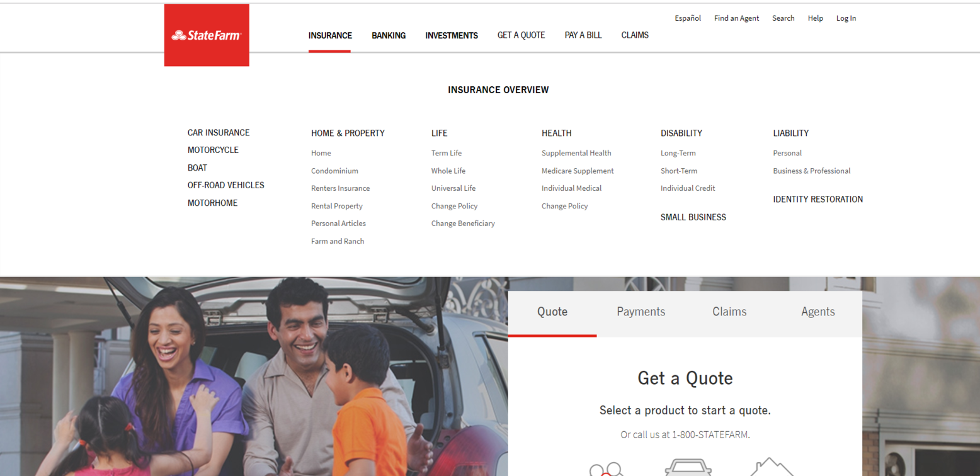Open the Medicare Supplement link
Image resolution: width=980 pixels, height=476 pixels.
click(577, 171)
